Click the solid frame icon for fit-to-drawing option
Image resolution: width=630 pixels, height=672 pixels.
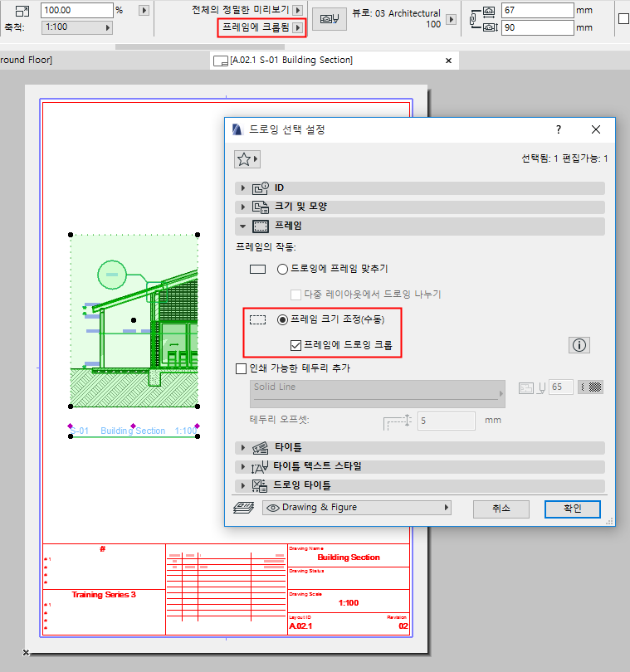pos(258,269)
